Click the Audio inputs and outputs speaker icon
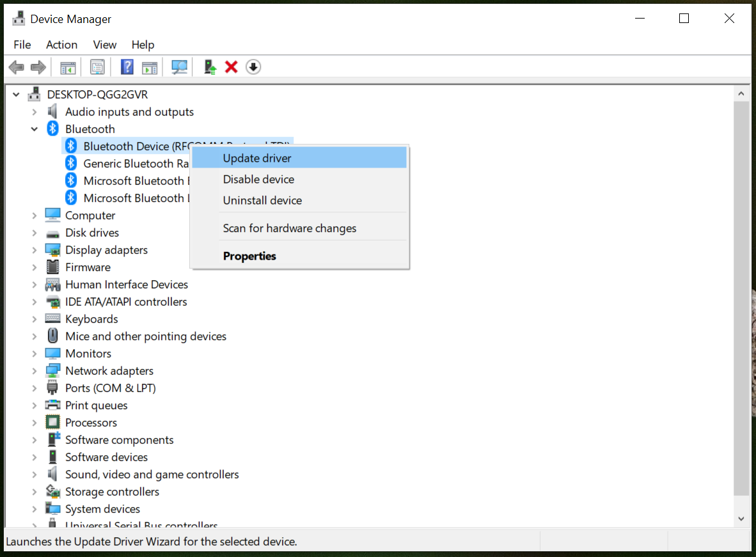This screenshot has width=756, height=557. click(x=52, y=111)
